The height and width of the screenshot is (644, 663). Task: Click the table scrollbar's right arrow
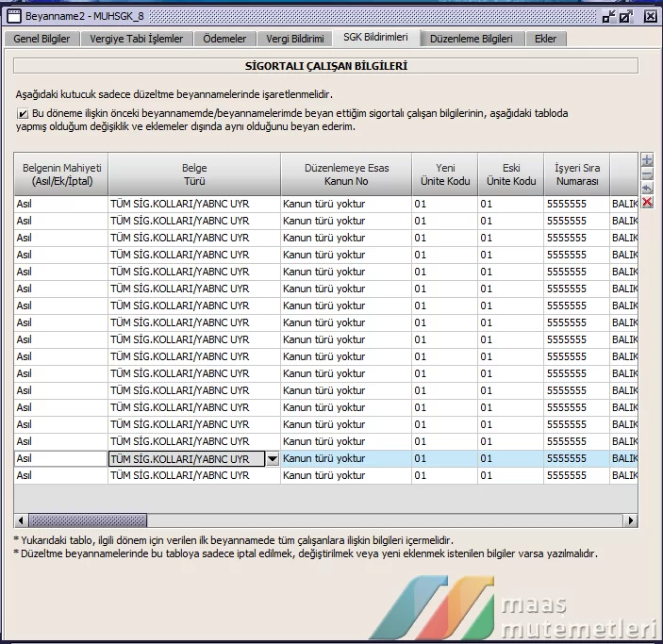point(630,520)
